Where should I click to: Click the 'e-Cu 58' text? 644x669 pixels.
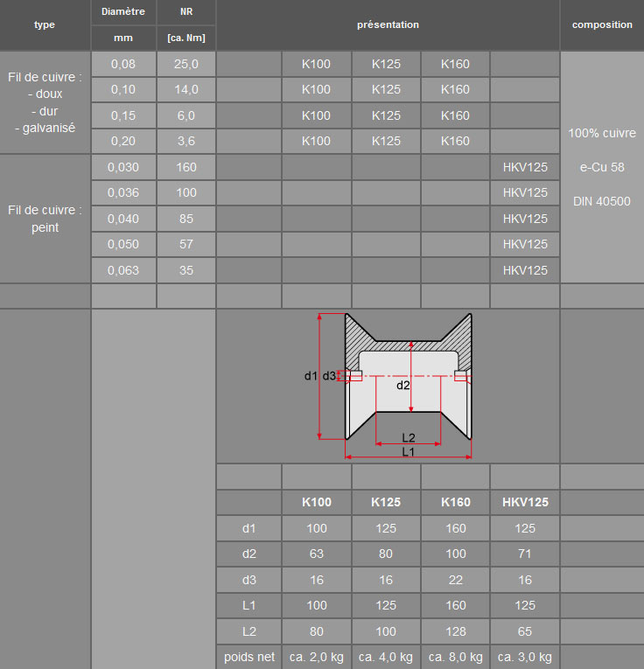point(602,167)
